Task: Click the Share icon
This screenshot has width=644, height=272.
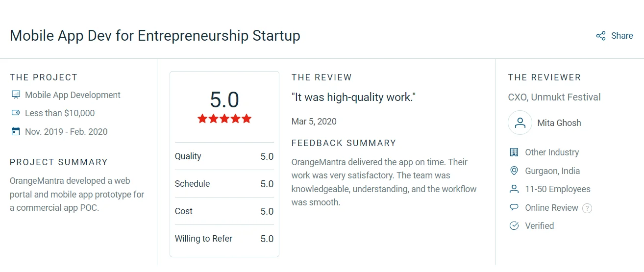Action: coord(600,36)
